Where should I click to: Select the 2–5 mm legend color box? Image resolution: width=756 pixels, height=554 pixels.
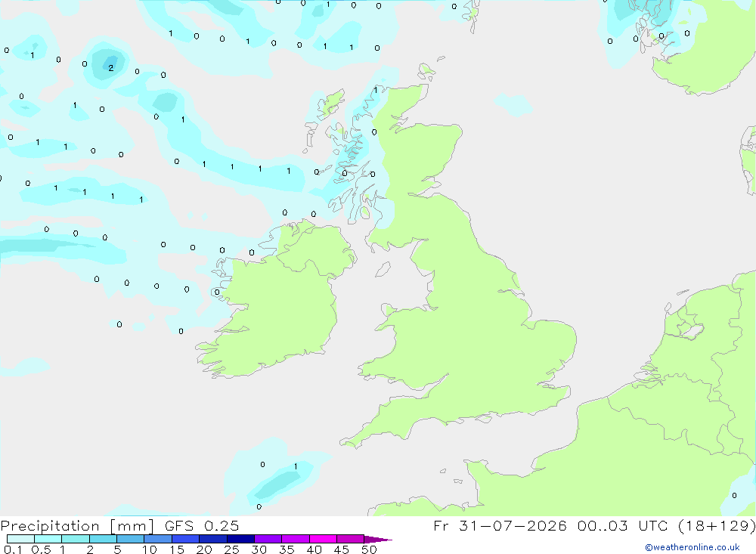[x=103, y=539]
